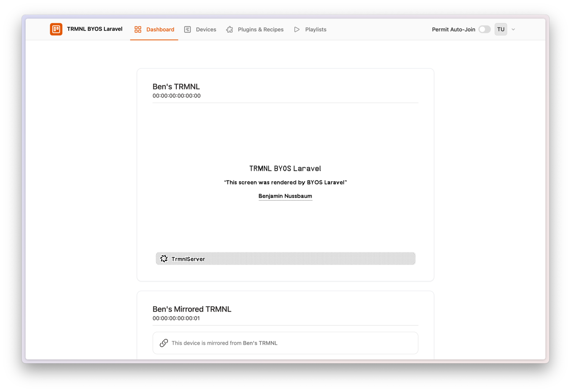Image resolution: width=571 pixels, height=392 pixels.
Task: Open the account dropdown chevron
Action: [x=513, y=29]
